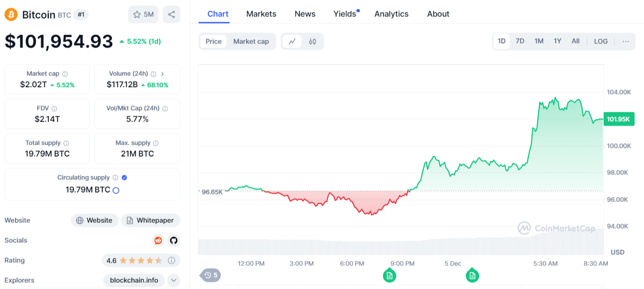This screenshot has width=644, height=289.
Task: Open the GitHub social link icon
Action: tap(173, 240)
